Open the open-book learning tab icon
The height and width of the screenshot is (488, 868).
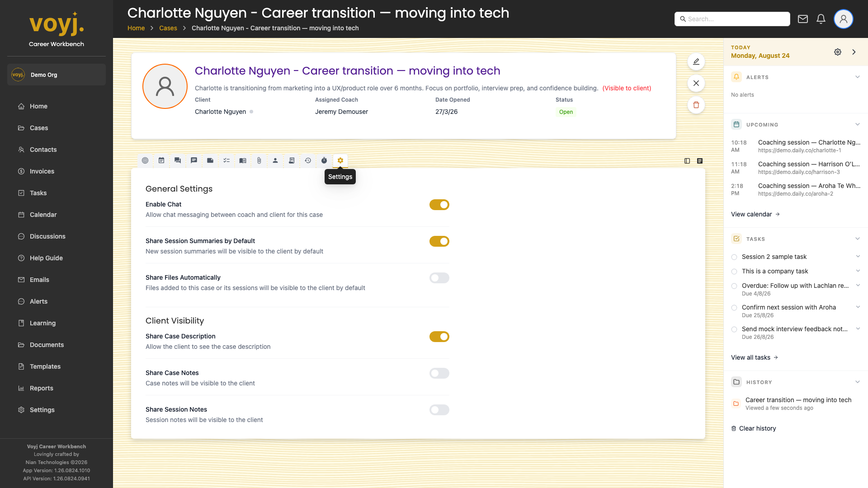pos(243,160)
